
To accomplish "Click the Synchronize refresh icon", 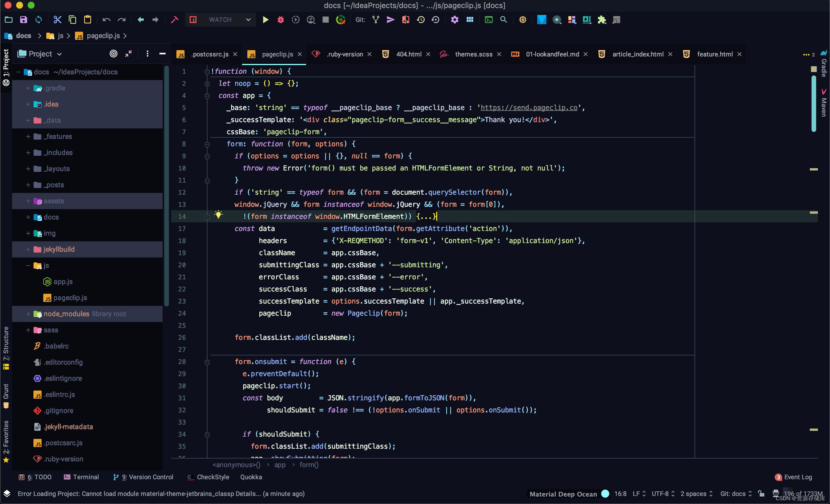I will [39, 20].
